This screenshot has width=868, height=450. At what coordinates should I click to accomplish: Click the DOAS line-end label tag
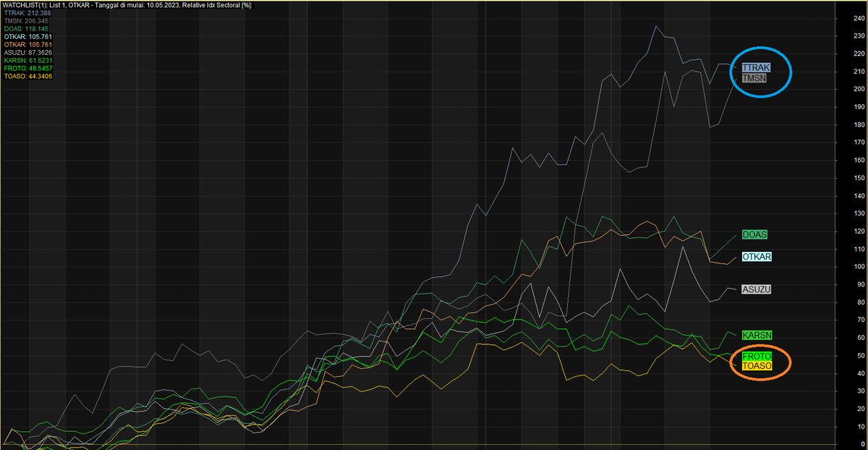[x=754, y=234]
